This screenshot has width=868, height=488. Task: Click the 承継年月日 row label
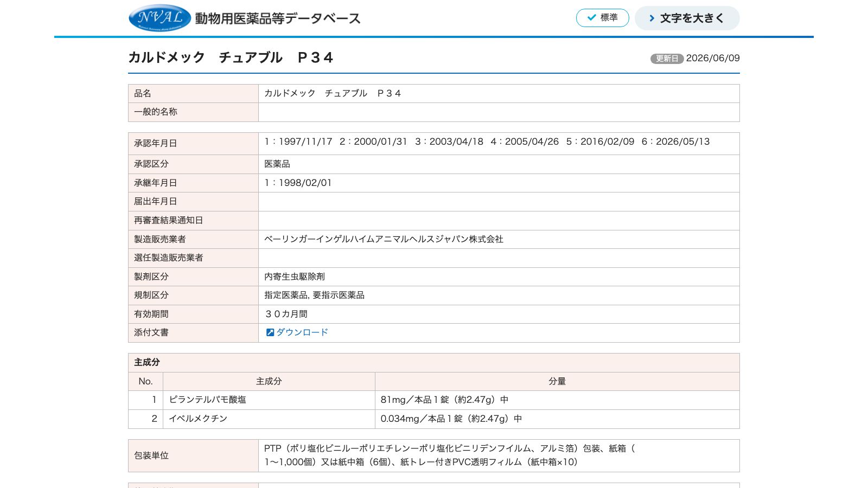tap(193, 183)
